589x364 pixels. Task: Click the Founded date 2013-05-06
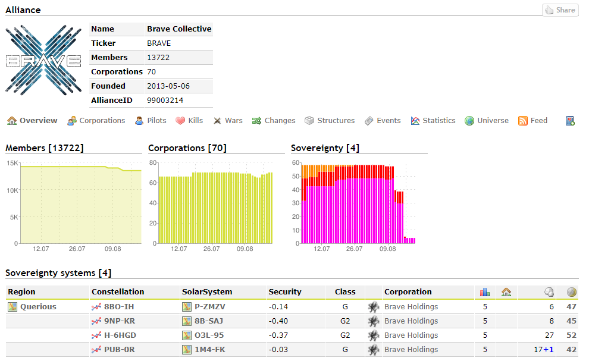pyautogui.click(x=168, y=86)
